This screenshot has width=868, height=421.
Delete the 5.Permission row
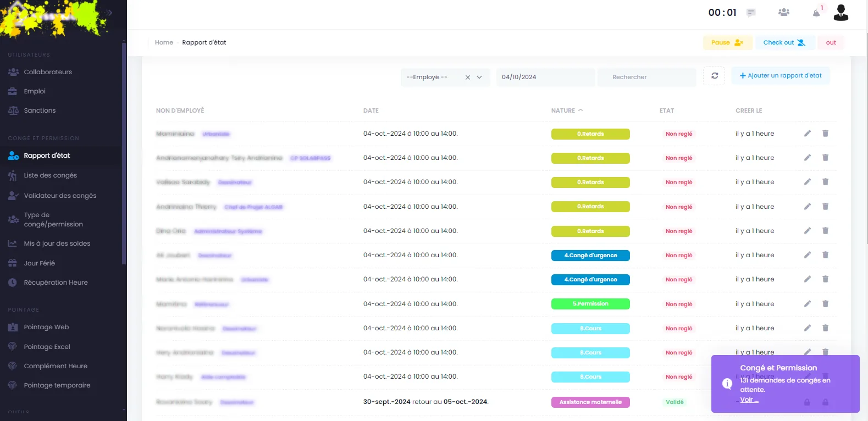point(825,304)
